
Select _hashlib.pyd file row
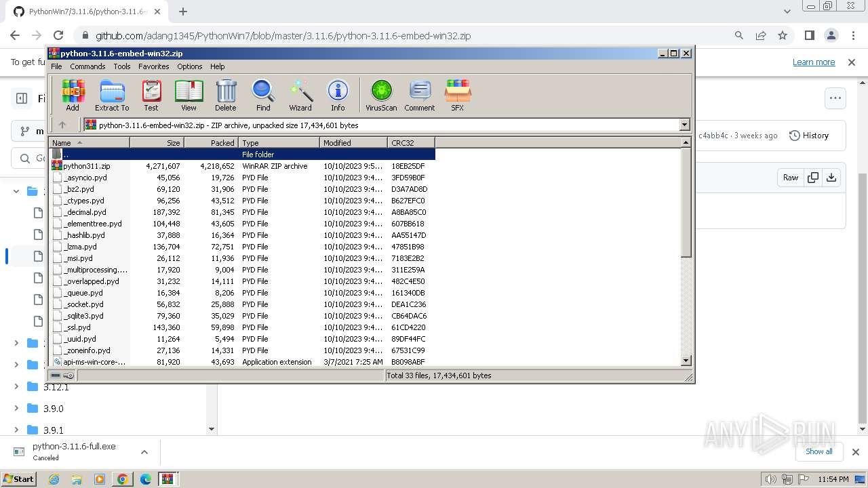[x=242, y=235]
